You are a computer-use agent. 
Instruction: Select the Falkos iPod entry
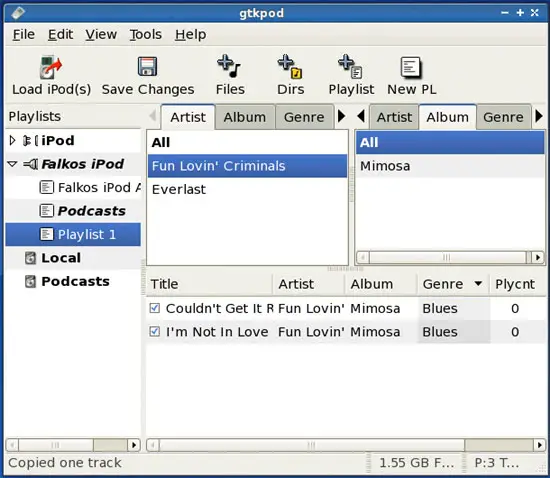coord(73,164)
